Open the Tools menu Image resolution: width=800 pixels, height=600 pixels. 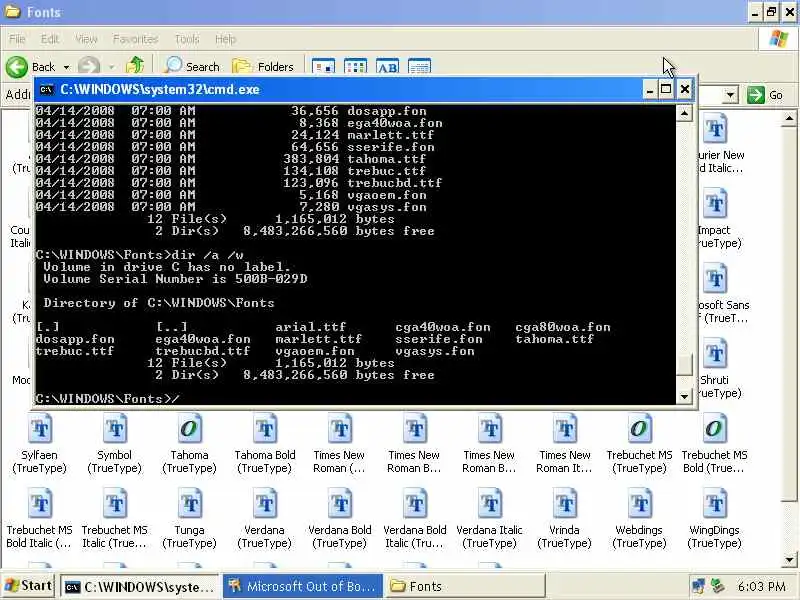tap(187, 39)
